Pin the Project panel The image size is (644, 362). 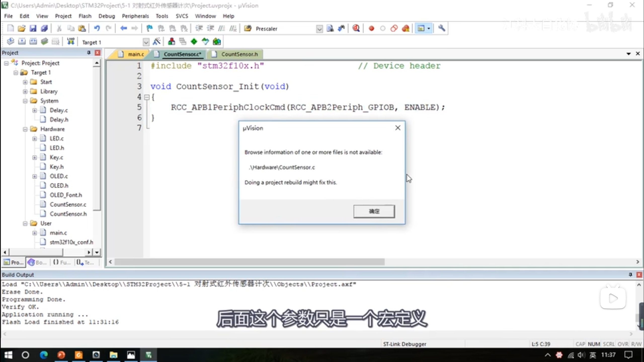pyautogui.click(x=89, y=53)
